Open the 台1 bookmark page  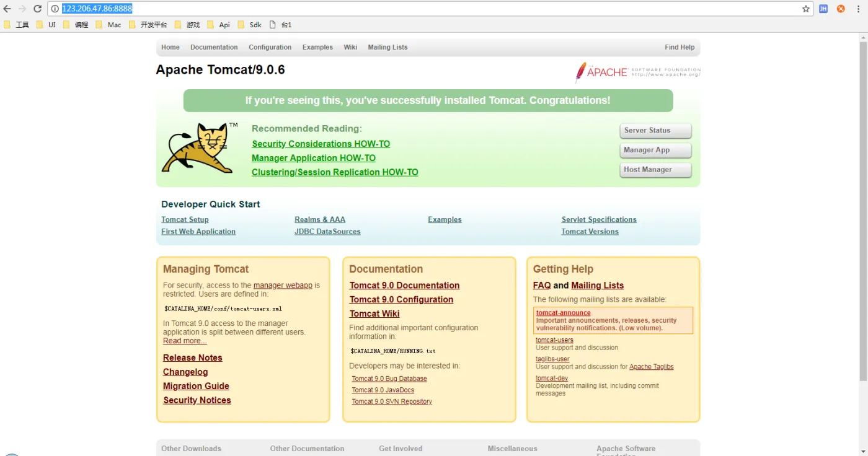(x=280, y=25)
